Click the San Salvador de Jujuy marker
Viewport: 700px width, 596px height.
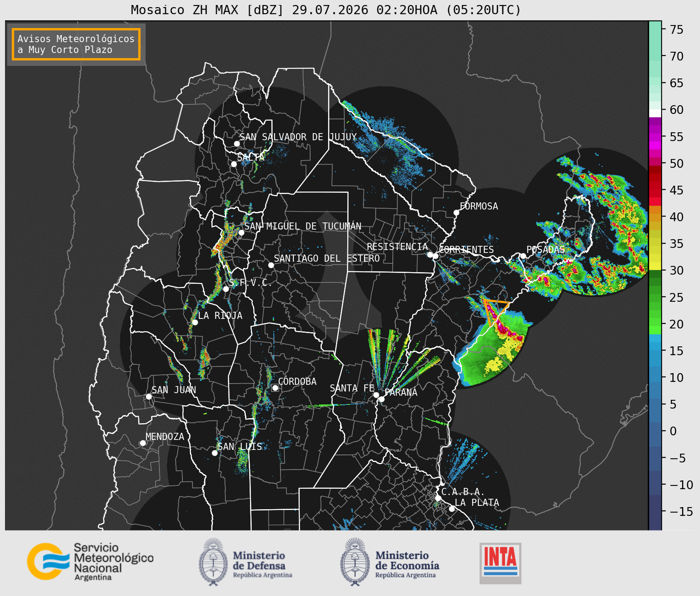(x=237, y=144)
